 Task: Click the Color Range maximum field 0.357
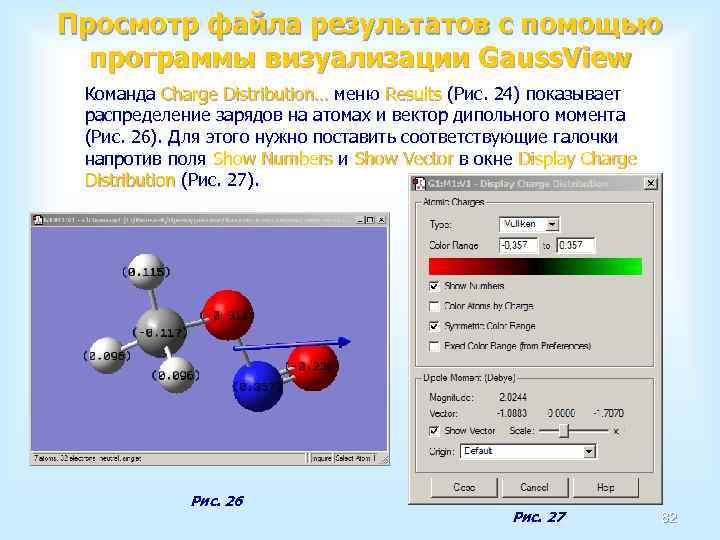click(x=576, y=245)
